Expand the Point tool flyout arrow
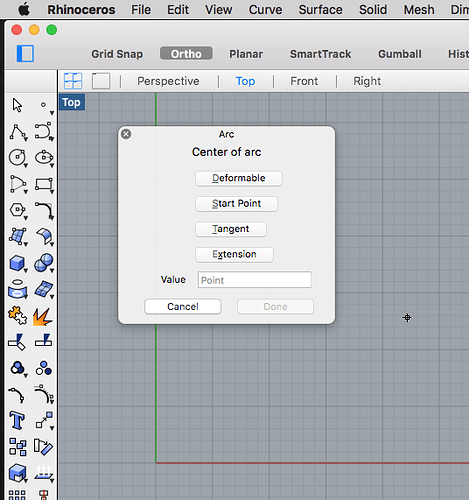 pos(52,113)
